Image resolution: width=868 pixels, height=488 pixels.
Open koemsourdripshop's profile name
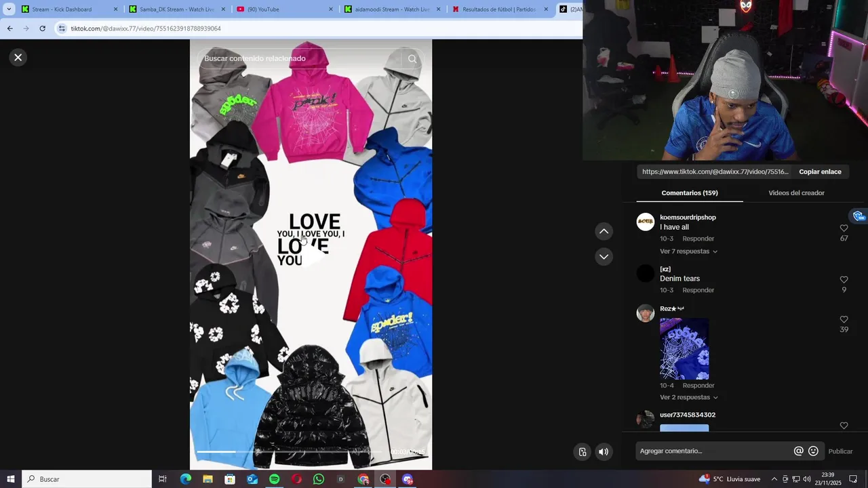tap(688, 218)
